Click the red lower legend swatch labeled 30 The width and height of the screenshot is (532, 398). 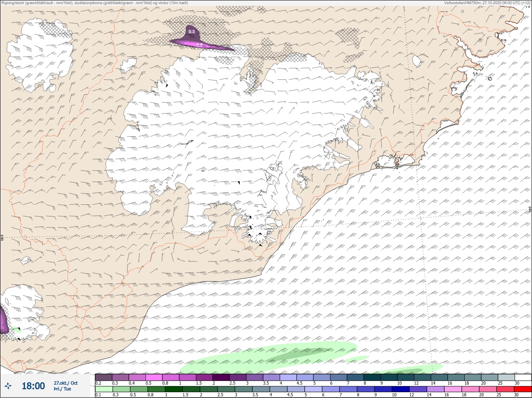523,389
